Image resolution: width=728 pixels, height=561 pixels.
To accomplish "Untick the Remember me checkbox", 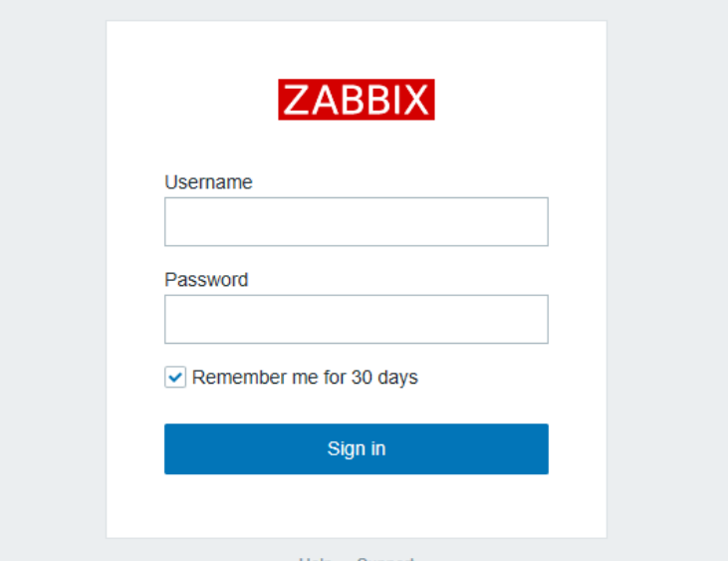I will [175, 377].
